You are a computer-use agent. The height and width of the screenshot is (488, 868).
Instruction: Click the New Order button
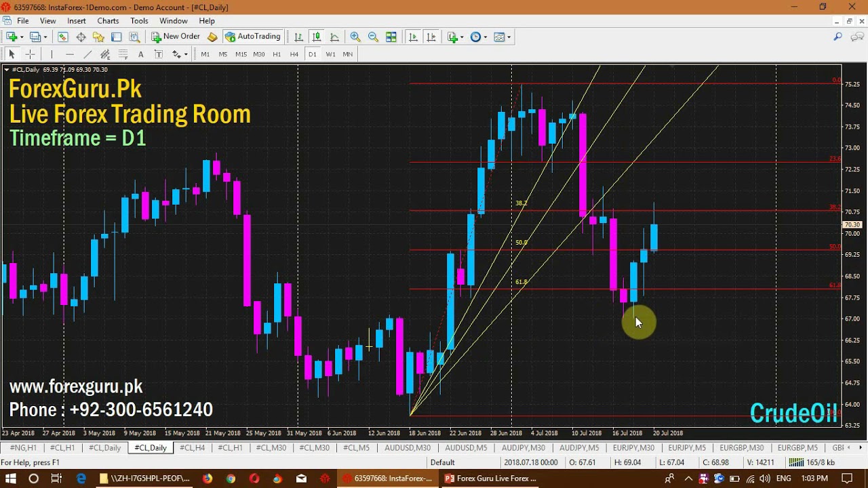pyautogui.click(x=176, y=37)
